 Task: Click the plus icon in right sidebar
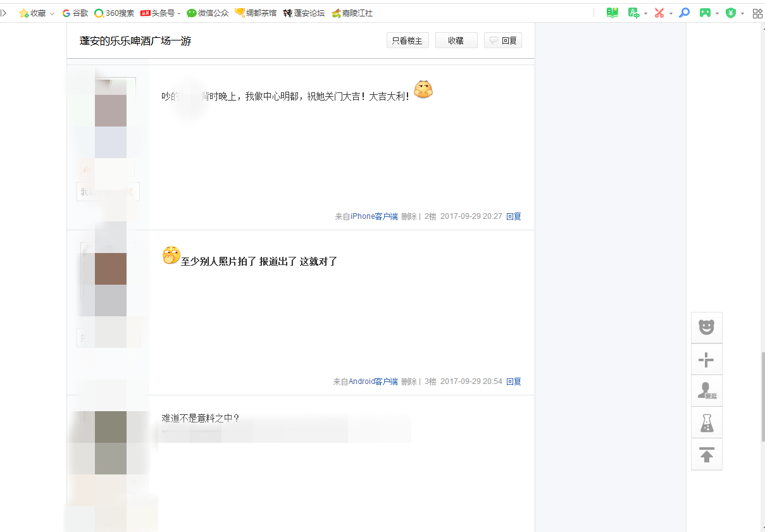706,360
